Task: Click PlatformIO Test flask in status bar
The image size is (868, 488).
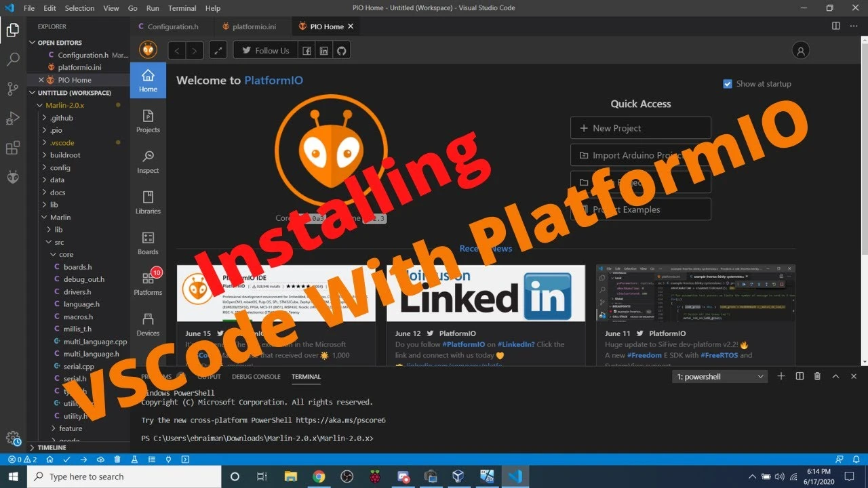Action: click(134, 460)
